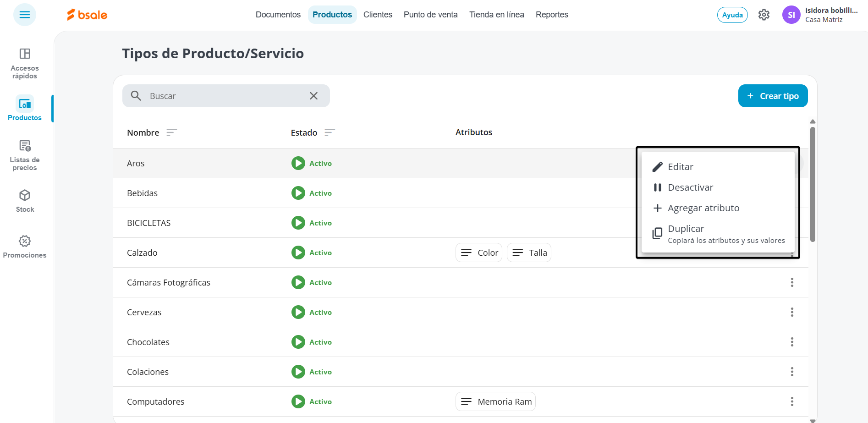Screen dimensions: 868x423
Task: Open Reportes top menu
Action: tap(552, 15)
